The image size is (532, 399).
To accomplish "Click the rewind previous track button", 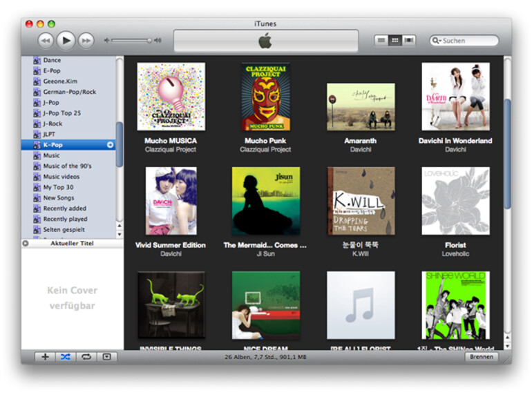I will (x=46, y=41).
